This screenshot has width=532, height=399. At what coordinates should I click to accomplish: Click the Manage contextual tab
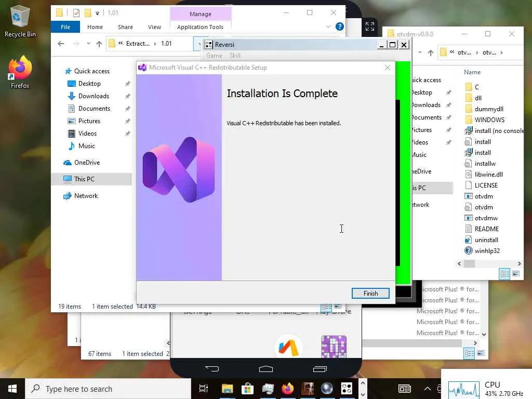click(x=201, y=14)
